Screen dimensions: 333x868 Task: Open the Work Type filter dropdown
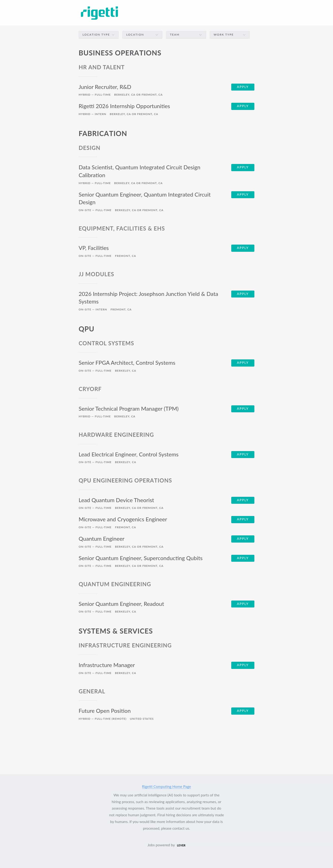(x=229, y=34)
